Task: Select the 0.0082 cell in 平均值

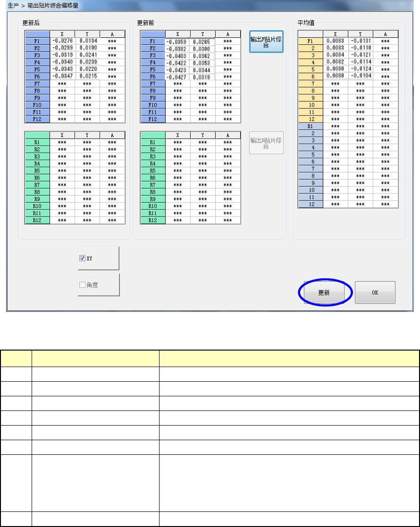Action: [335, 62]
